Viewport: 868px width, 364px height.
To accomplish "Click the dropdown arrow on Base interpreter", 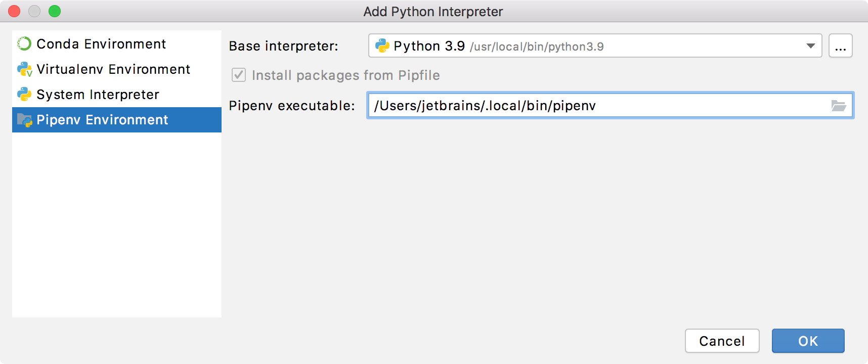I will coord(811,45).
